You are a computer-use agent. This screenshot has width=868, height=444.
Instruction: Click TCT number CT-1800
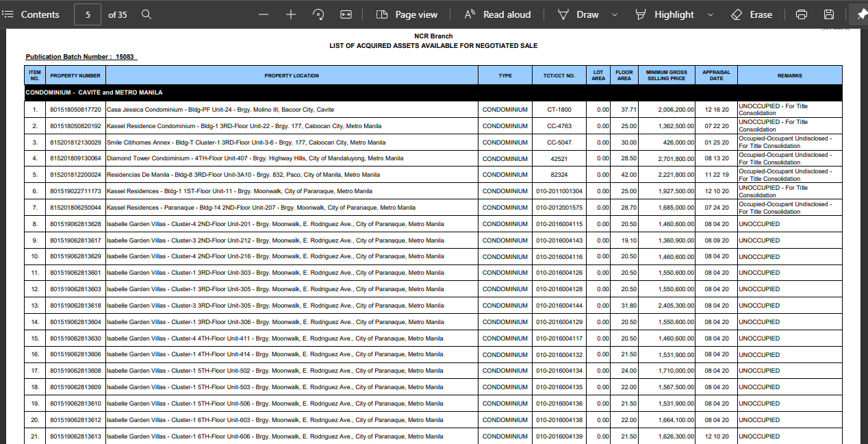pyautogui.click(x=559, y=110)
